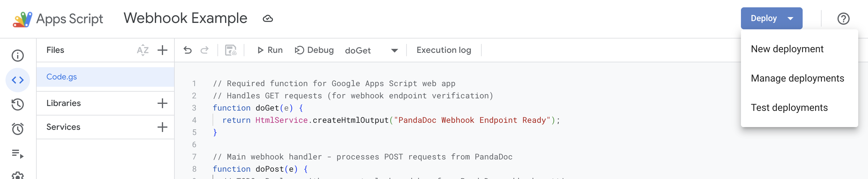Click the "Main webhook handler" comment line

click(x=363, y=157)
